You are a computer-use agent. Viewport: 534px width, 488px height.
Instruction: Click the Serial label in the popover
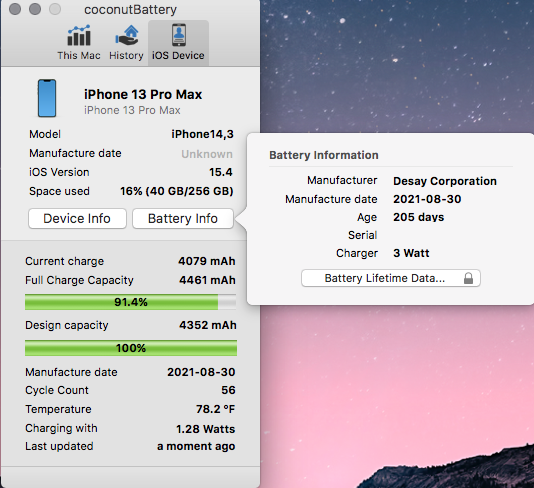click(362, 235)
